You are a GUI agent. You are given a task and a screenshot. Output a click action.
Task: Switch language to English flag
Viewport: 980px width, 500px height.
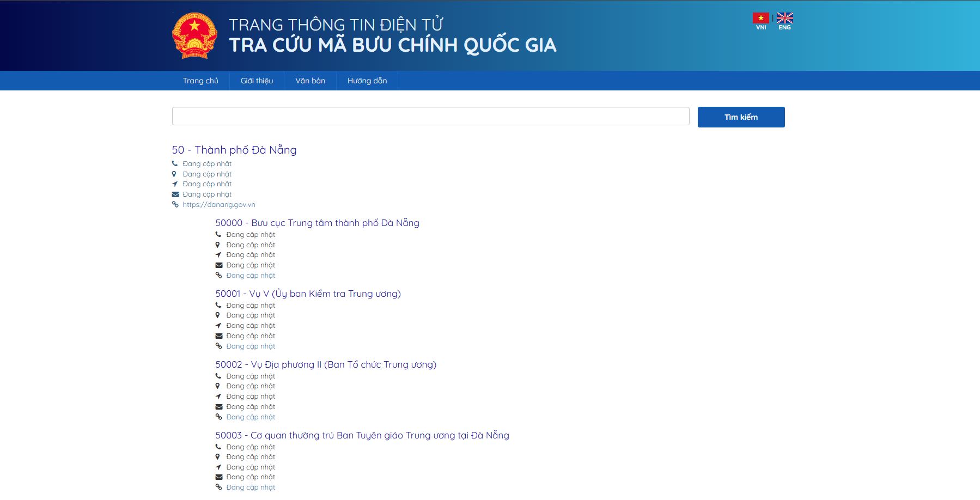pyautogui.click(x=784, y=18)
